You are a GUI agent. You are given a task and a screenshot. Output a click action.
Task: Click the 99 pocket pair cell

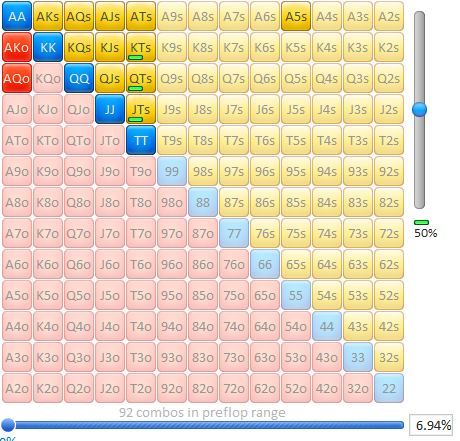tap(172, 171)
